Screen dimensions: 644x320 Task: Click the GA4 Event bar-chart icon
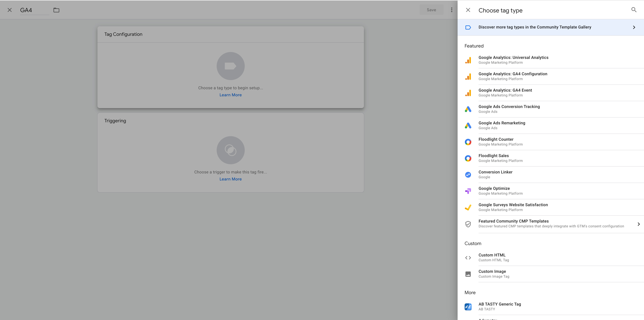[x=468, y=93]
